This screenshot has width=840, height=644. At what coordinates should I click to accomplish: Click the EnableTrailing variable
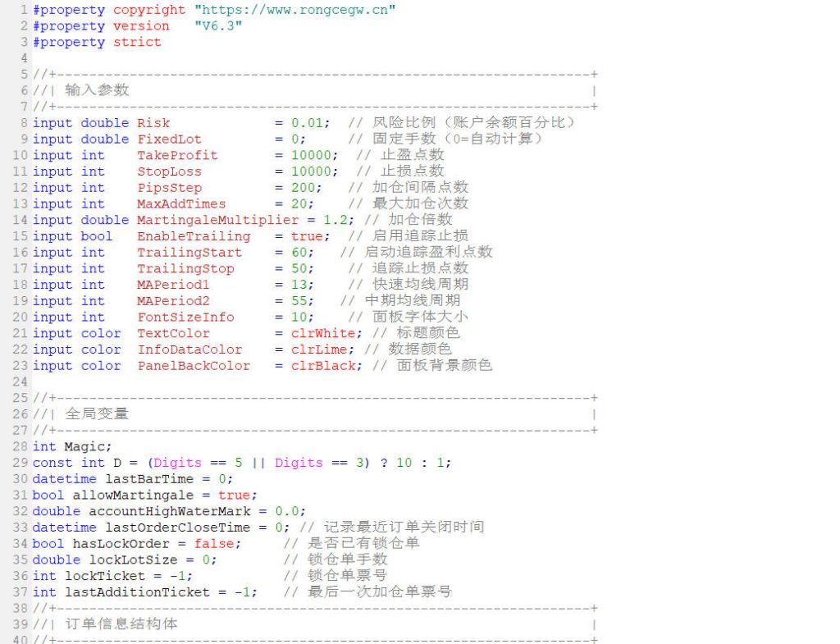[194, 236]
